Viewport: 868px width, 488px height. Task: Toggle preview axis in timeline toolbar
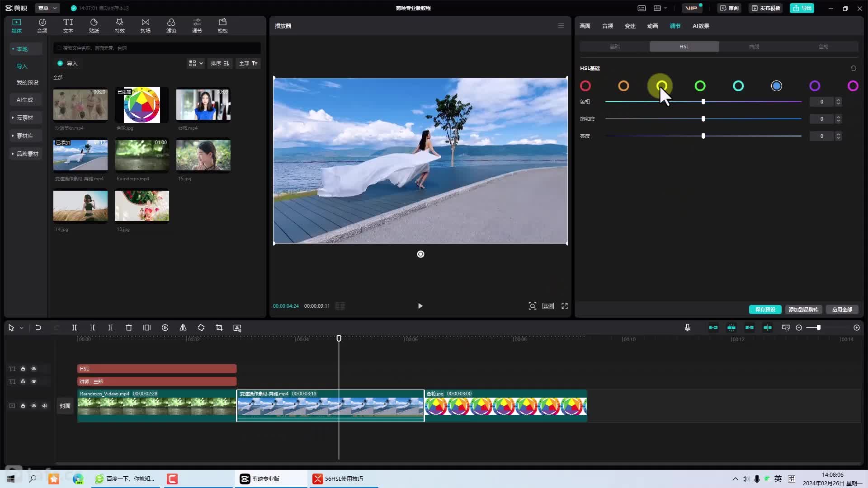(x=768, y=328)
